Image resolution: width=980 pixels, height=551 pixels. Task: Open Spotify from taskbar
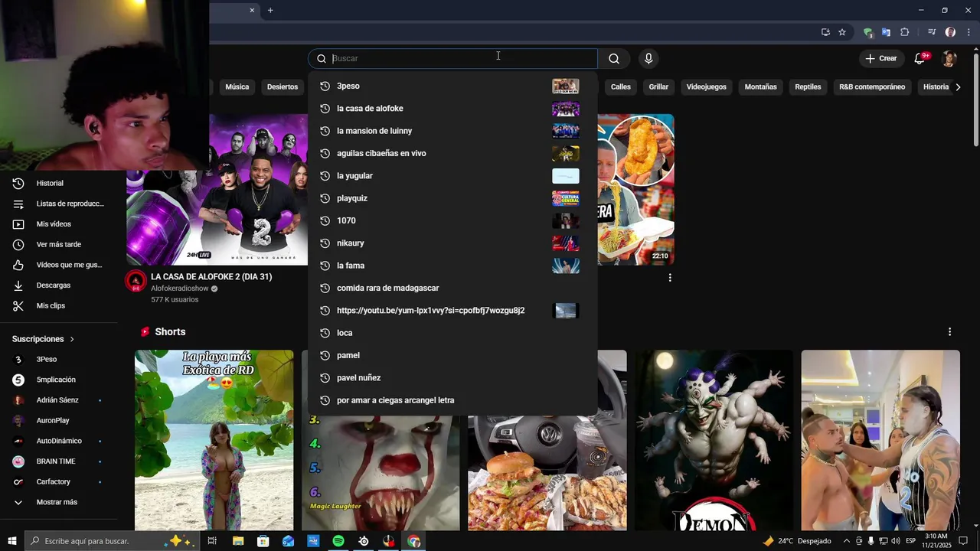tap(338, 541)
